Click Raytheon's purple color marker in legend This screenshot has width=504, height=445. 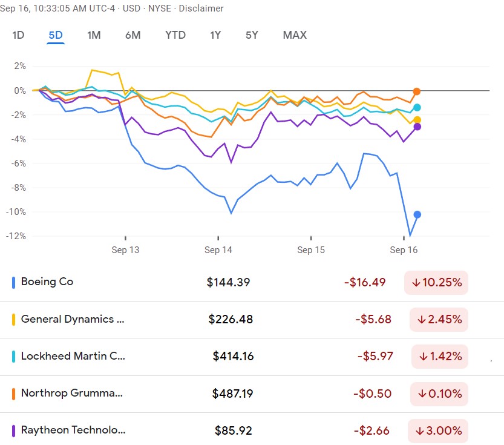pos(13,430)
